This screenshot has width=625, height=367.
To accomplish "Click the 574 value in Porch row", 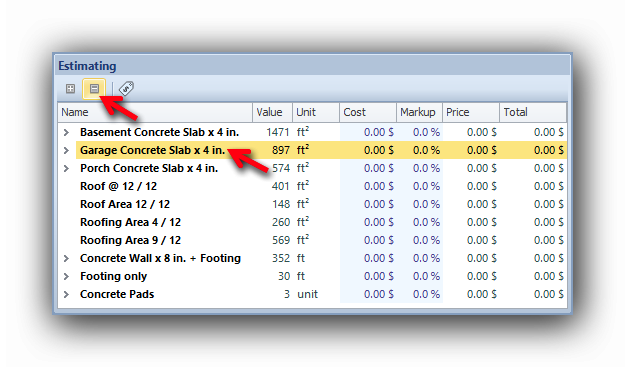I will [x=281, y=169].
